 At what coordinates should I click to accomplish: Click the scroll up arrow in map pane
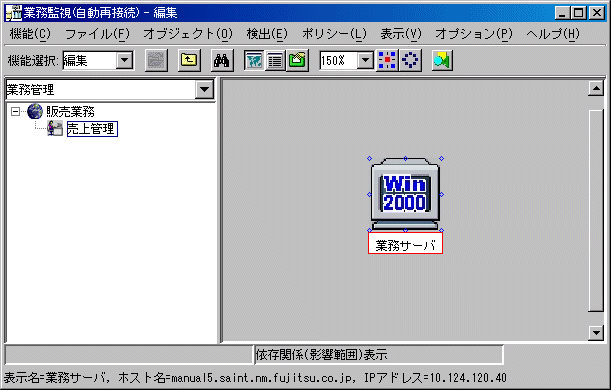pyautogui.click(x=596, y=88)
